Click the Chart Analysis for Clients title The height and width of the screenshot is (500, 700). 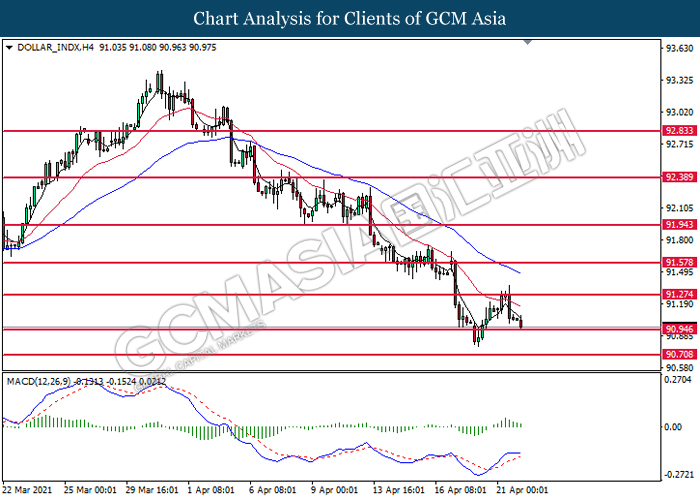[x=350, y=19]
